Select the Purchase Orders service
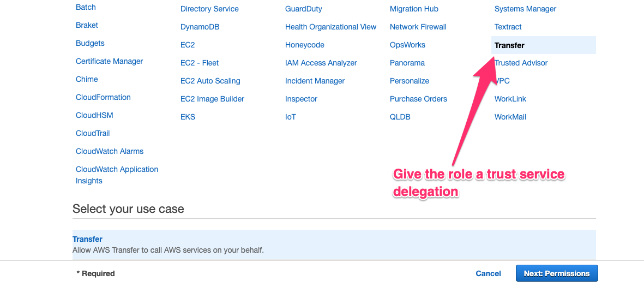644x286 pixels. [x=418, y=99]
